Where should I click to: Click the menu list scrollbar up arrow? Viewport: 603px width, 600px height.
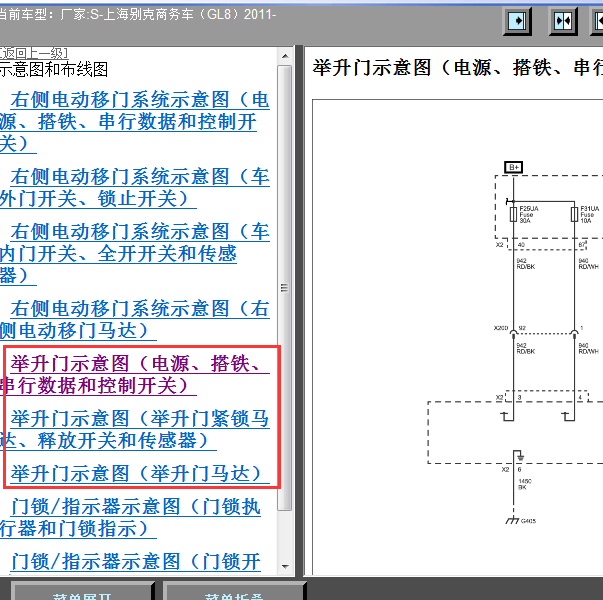[285, 56]
